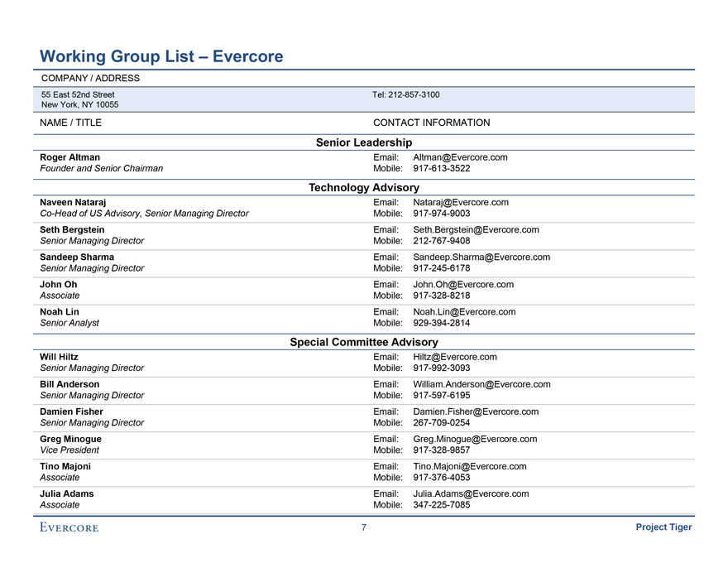This screenshot has width=728, height=563.
Task: Click Roger Altman's email address
Action: tap(460, 156)
